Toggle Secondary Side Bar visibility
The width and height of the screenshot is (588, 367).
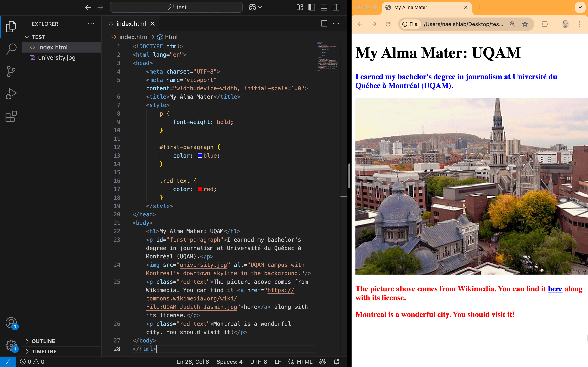336,7
